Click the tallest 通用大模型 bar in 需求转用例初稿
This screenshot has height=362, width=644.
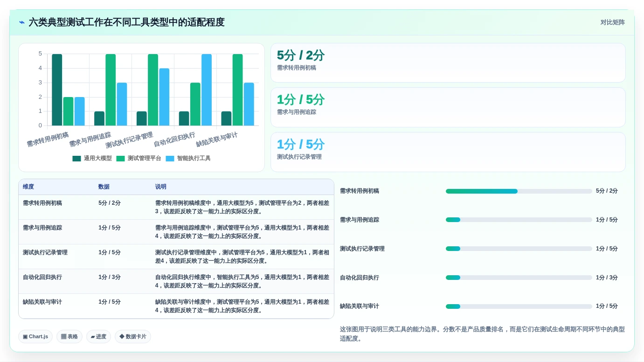click(x=57, y=90)
